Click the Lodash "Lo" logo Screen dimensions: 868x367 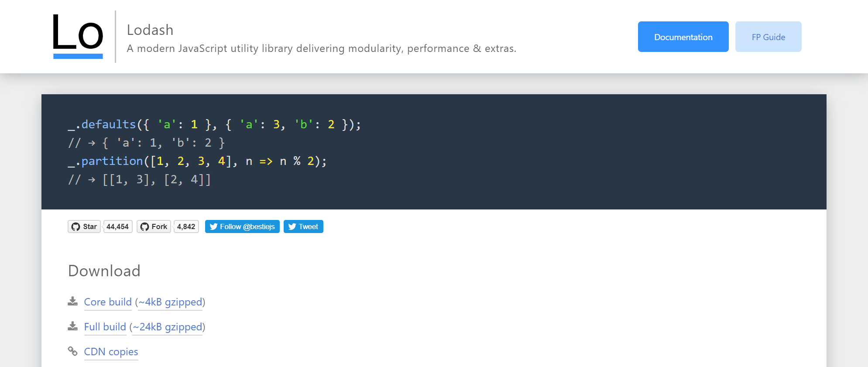78,37
